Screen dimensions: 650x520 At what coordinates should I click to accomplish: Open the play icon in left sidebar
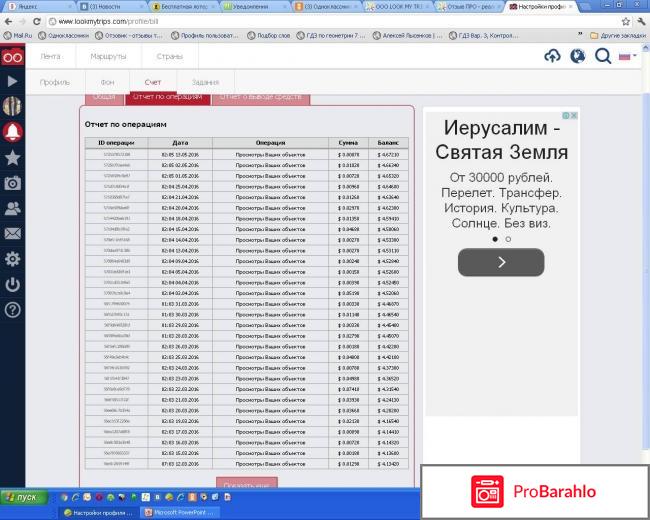pos(12,81)
